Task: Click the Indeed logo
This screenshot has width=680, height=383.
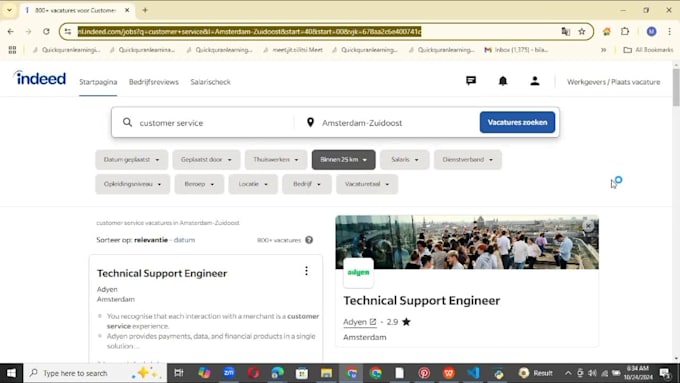Action: point(40,78)
